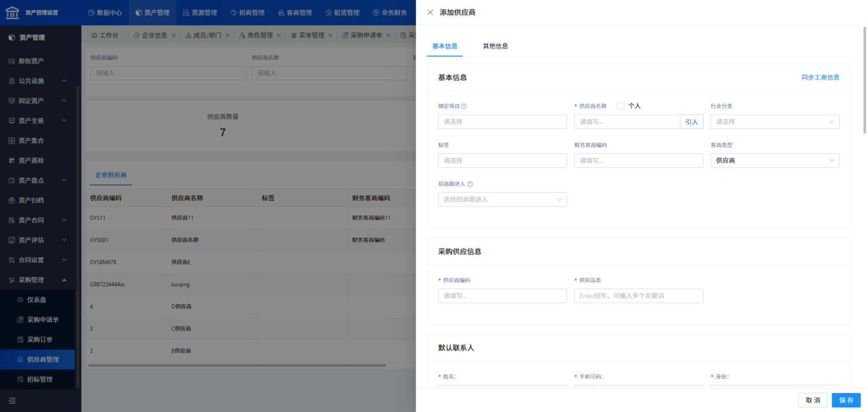Open 客商类型 dropdown showing 供应商
Screen dimensions: 868x412
[x=775, y=160]
